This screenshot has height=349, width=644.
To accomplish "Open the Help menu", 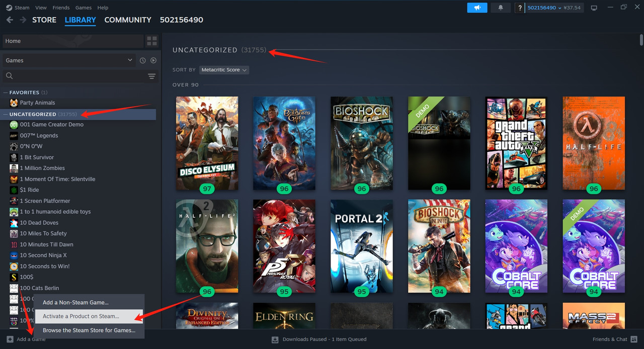I will (103, 8).
